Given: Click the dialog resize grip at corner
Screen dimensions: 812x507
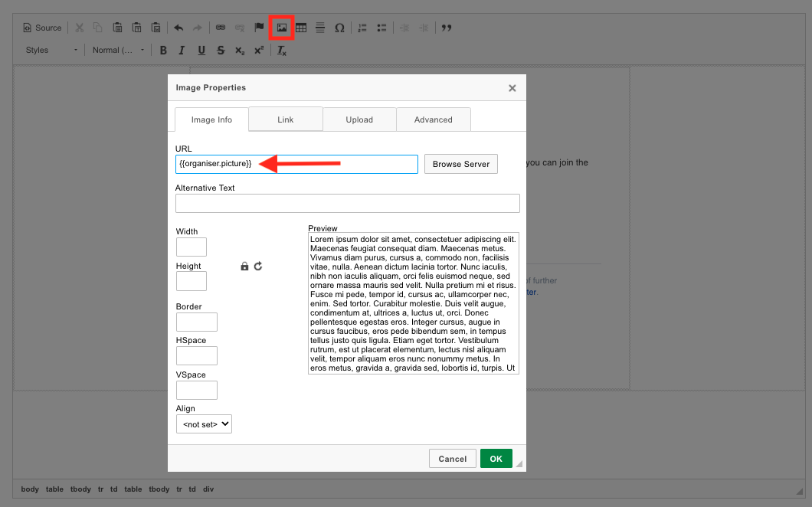Looking at the screenshot, I should click(x=519, y=464).
